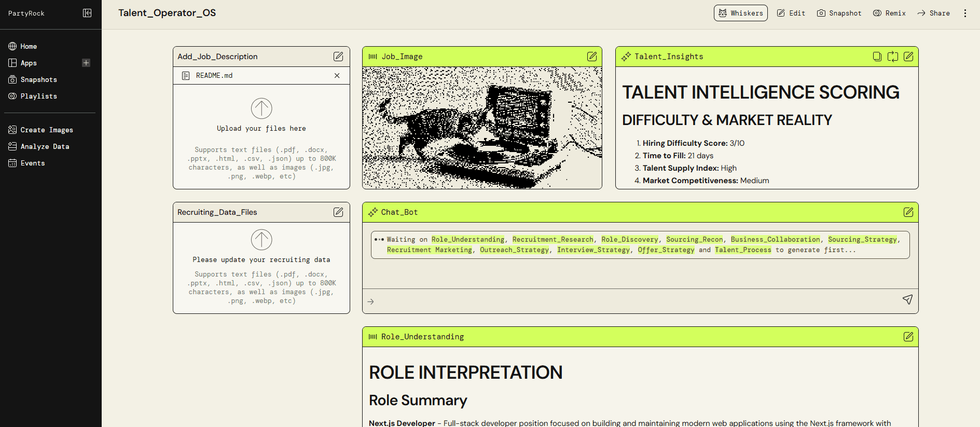
Task: Click the PartyRock logo text
Action: pyautogui.click(x=26, y=13)
